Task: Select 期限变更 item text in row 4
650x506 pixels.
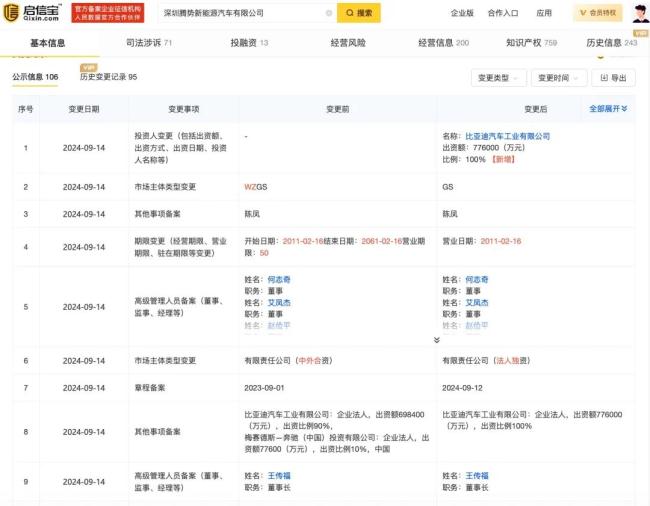Action: pyautogui.click(x=180, y=247)
